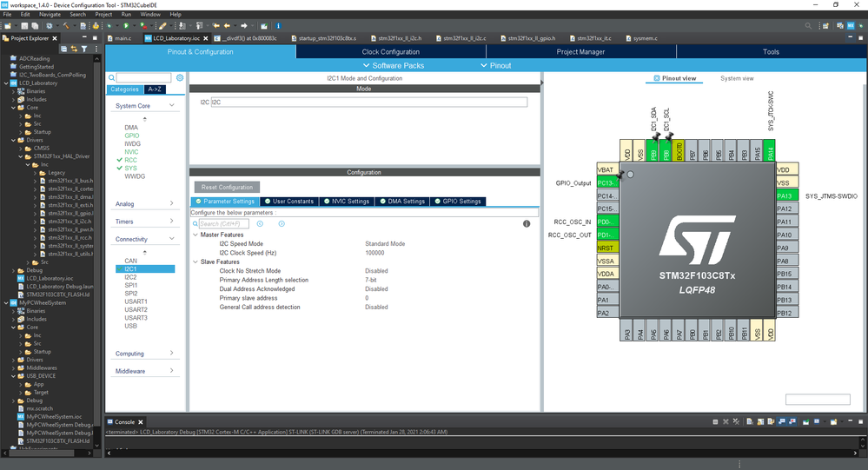Click the previous search result arrow icon
The height and width of the screenshot is (470, 868).
pyautogui.click(x=260, y=223)
